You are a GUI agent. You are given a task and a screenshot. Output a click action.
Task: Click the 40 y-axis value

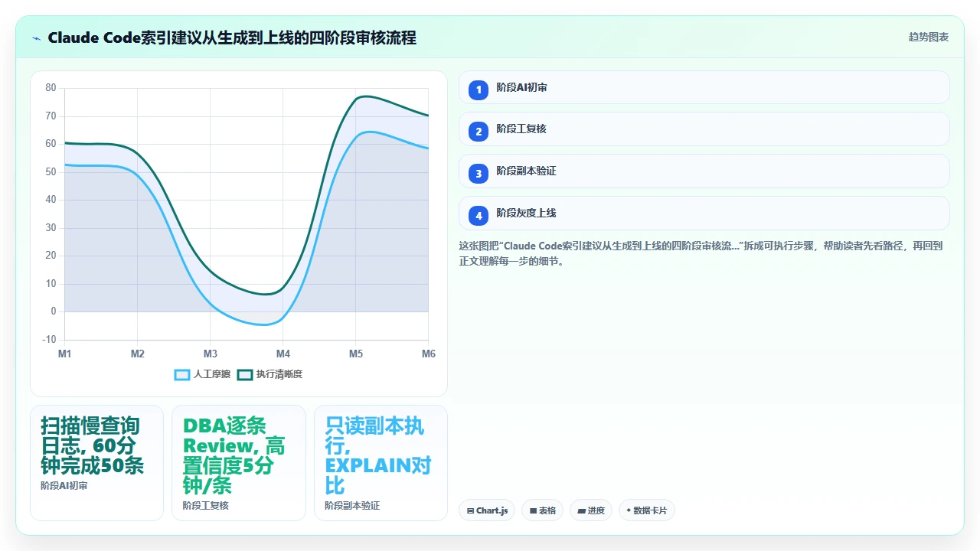coord(51,200)
